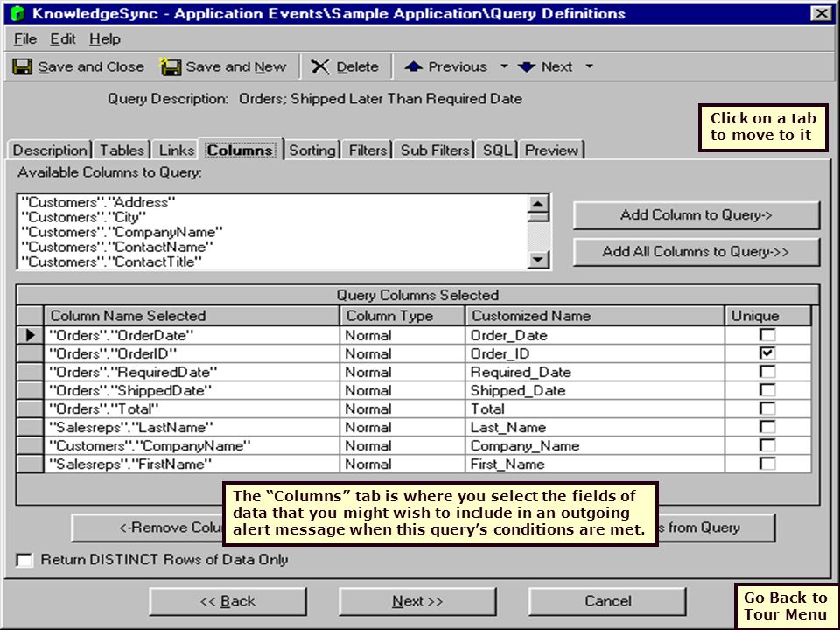This screenshot has width=840, height=630.
Task: Open the File menu
Action: (25, 39)
